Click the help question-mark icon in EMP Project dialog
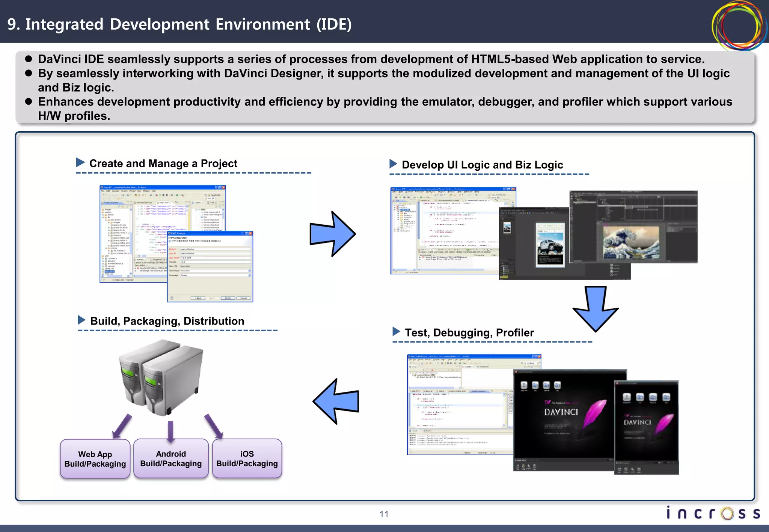Screen dimensions: 769x532 tap(172, 298)
